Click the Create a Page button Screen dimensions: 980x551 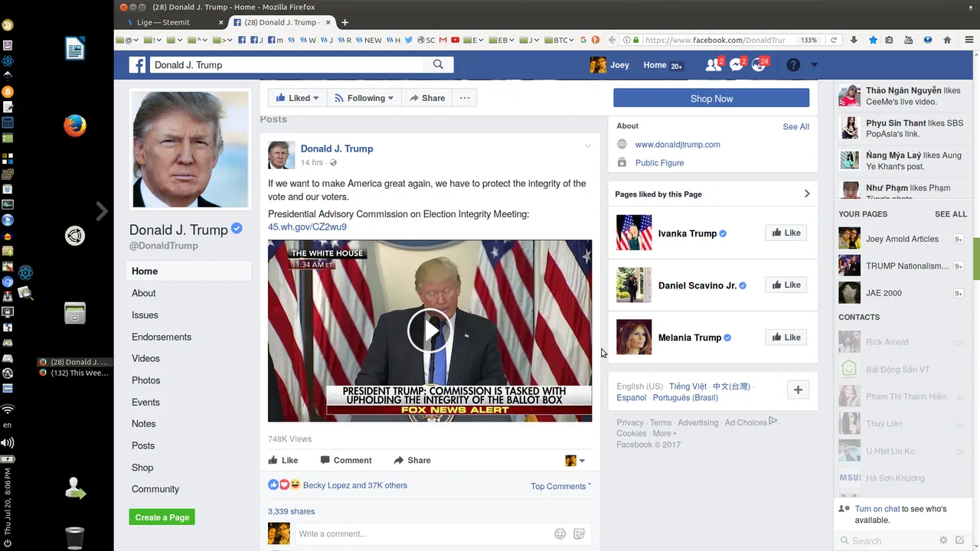tap(162, 517)
